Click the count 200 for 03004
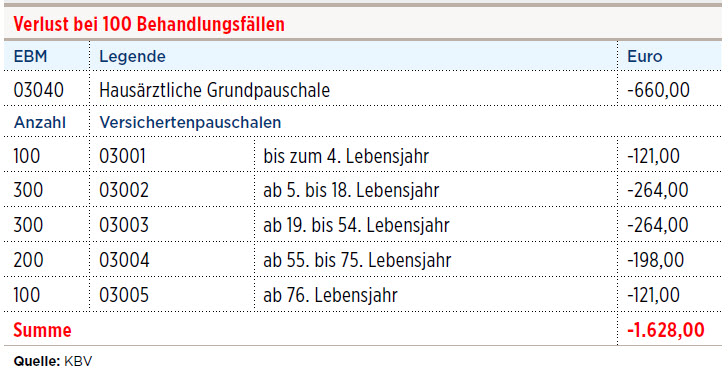Viewport: 728px width, 378px height. click(x=28, y=260)
